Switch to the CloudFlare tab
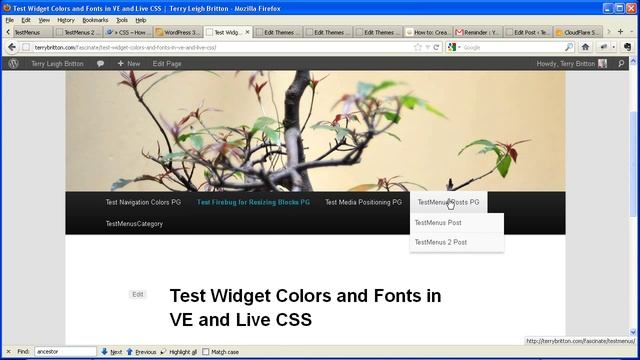Image resolution: width=640 pixels, height=360 pixels. click(x=578, y=32)
